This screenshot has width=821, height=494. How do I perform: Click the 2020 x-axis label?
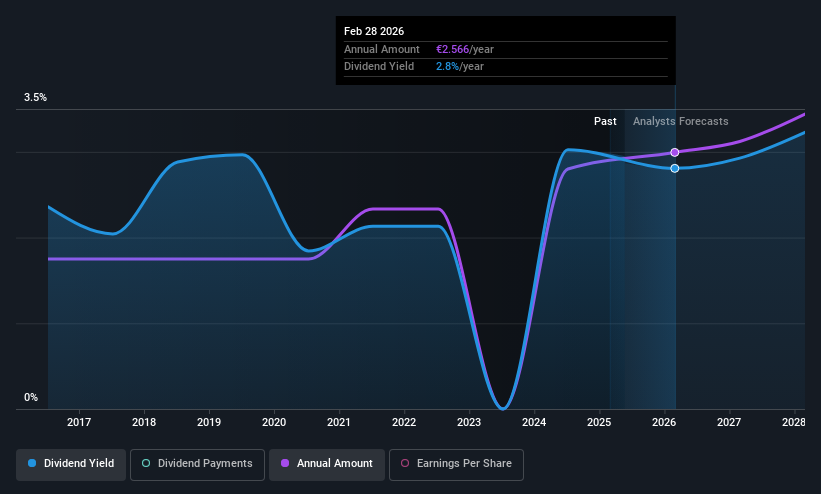(x=274, y=422)
